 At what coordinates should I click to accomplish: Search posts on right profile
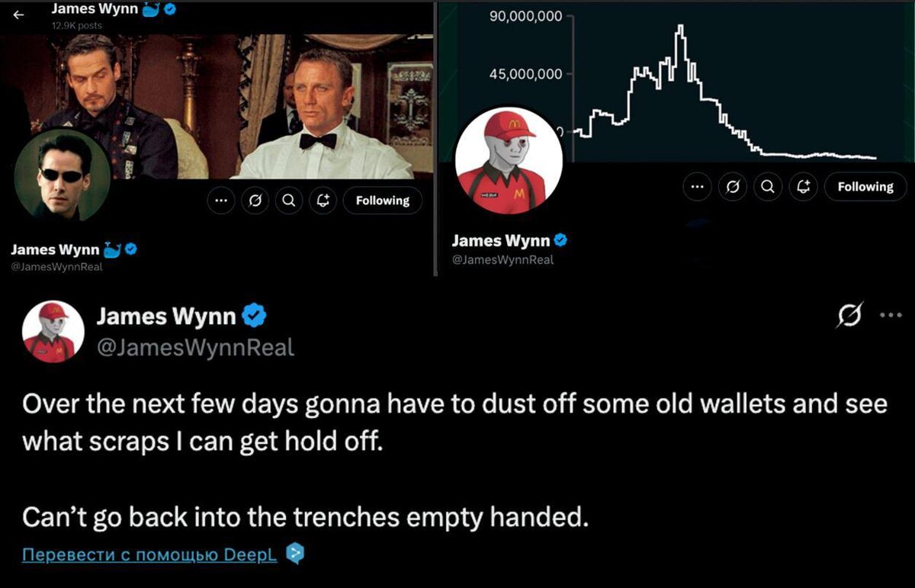(768, 187)
